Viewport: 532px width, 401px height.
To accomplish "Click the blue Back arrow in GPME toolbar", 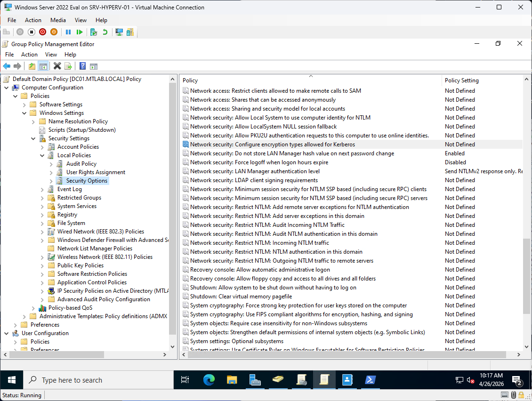I will pyautogui.click(x=7, y=66).
